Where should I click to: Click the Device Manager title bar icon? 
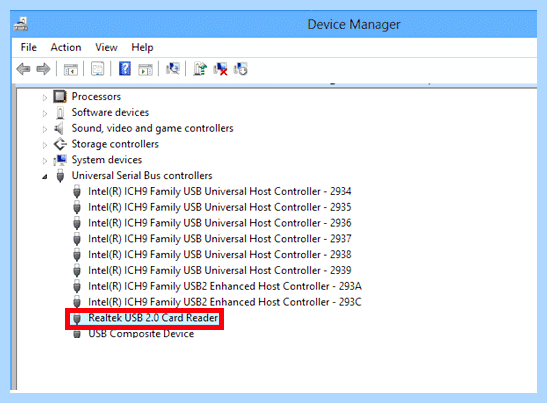(21, 24)
